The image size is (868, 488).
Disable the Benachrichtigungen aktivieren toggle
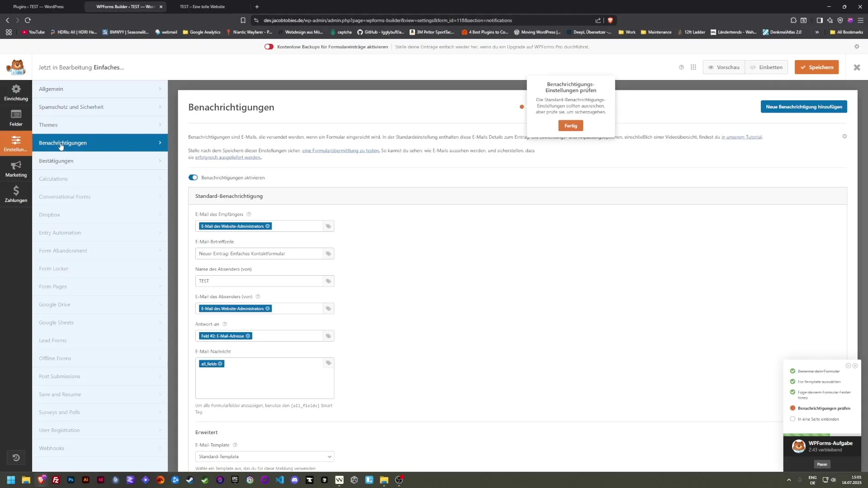pos(193,177)
